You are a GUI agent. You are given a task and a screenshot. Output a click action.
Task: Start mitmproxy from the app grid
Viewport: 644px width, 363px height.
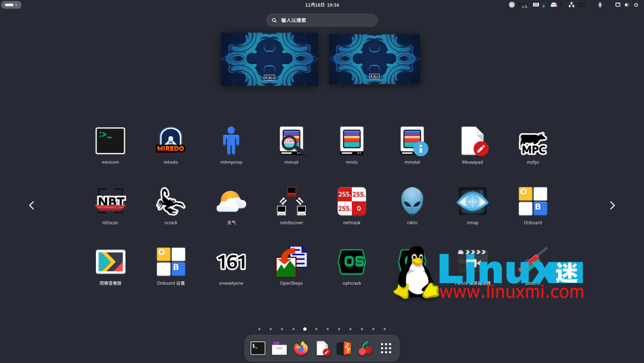point(231,141)
